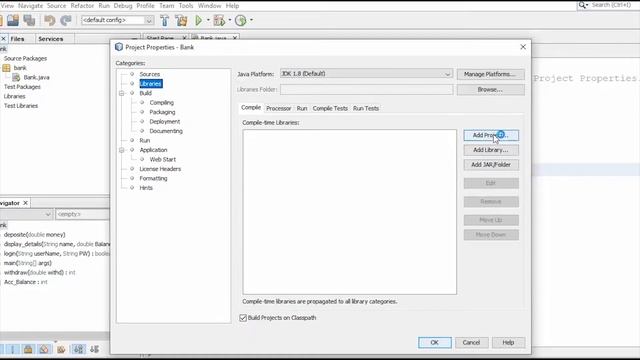
Task: Click the Redo arrow in the toolbar
Action: point(66,20)
